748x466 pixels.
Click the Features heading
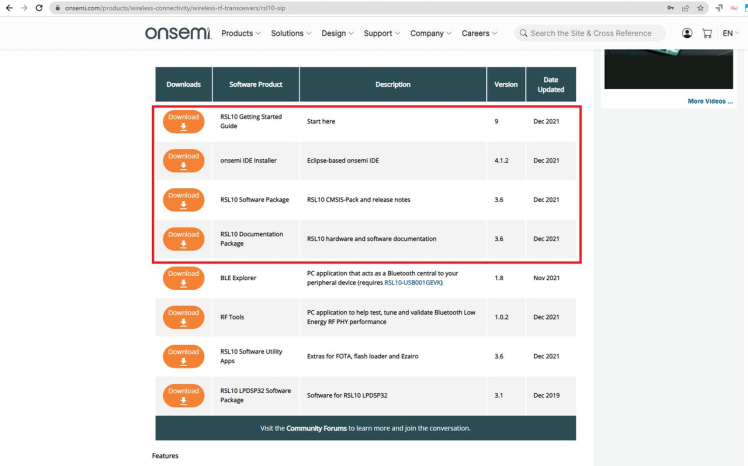coord(165,456)
